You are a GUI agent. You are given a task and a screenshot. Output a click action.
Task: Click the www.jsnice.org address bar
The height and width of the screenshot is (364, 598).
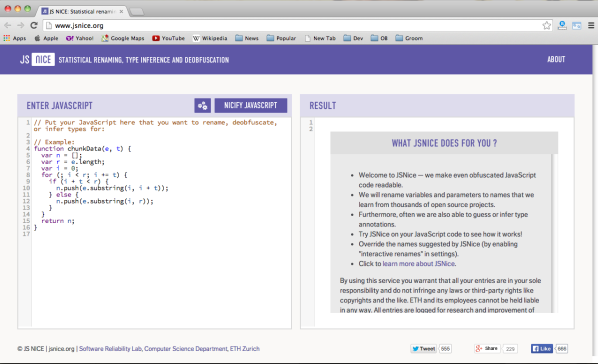click(x=292, y=26)
